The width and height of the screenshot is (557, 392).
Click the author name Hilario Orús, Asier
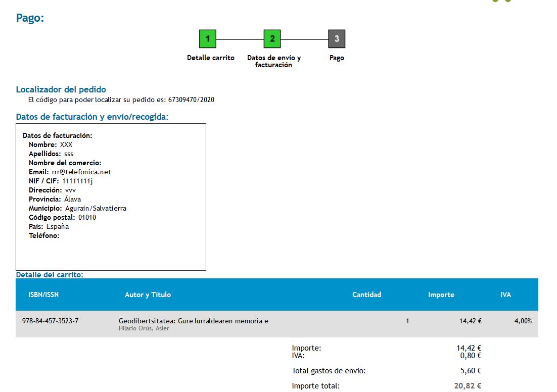pos(144,329)
